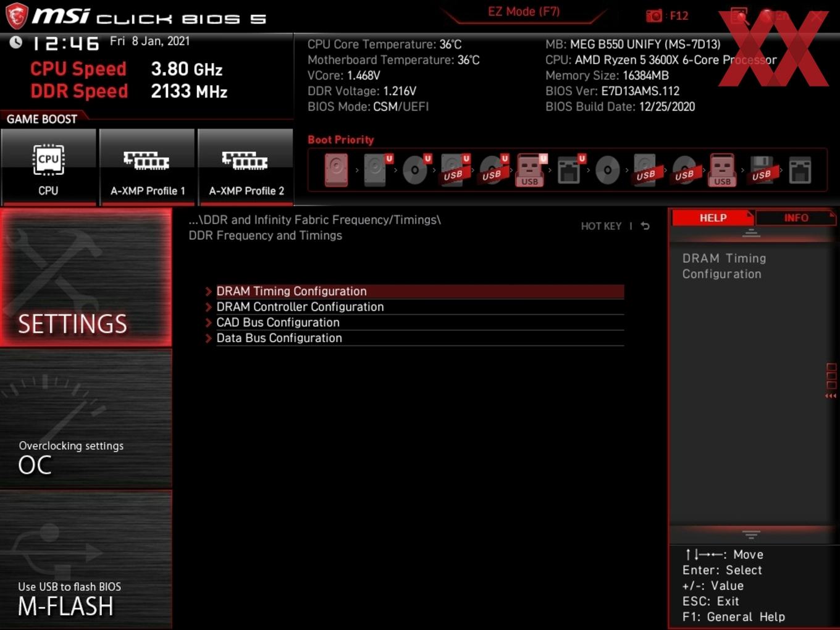Switch to EZ Mode (F7)
Image resolution: width=840 pixels, height=630 pixels.
coord(524,12)
